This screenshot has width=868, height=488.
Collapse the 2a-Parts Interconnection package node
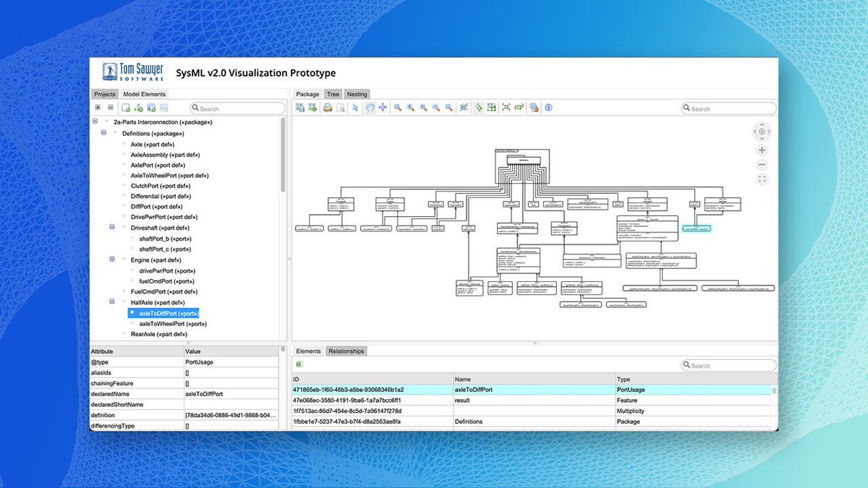coord(95,122)
